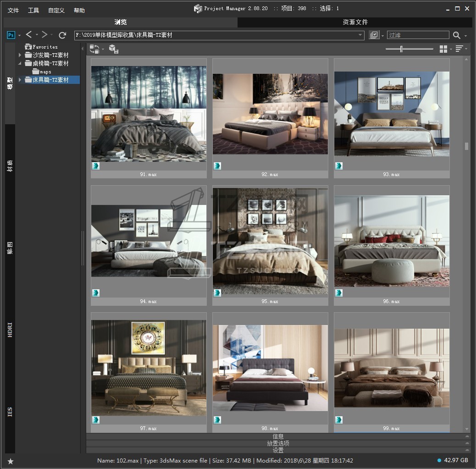Click the search magnifier icon
The height and width of the screenshot is (469, 476).
click(x=457, y=35)
